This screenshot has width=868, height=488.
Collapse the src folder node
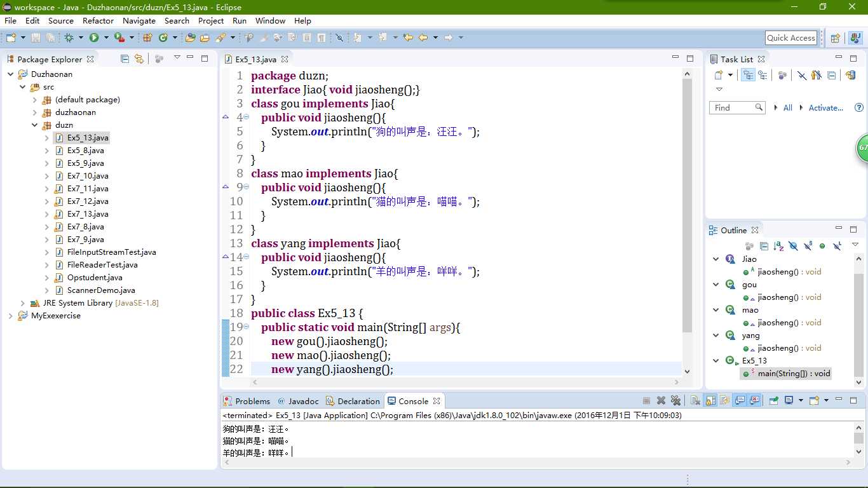pyautogui.click(x=23, y=87)
